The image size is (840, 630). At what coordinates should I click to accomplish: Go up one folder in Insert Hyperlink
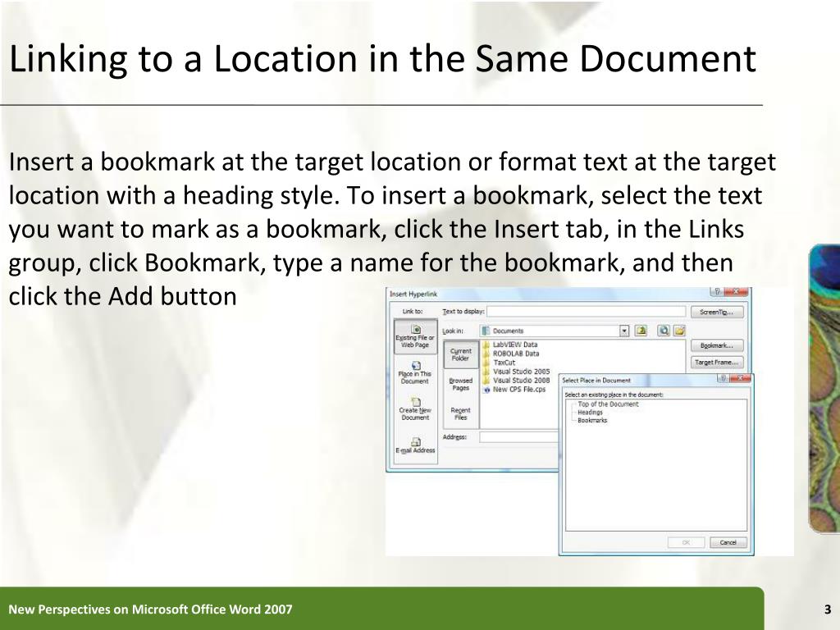point(641,331)
